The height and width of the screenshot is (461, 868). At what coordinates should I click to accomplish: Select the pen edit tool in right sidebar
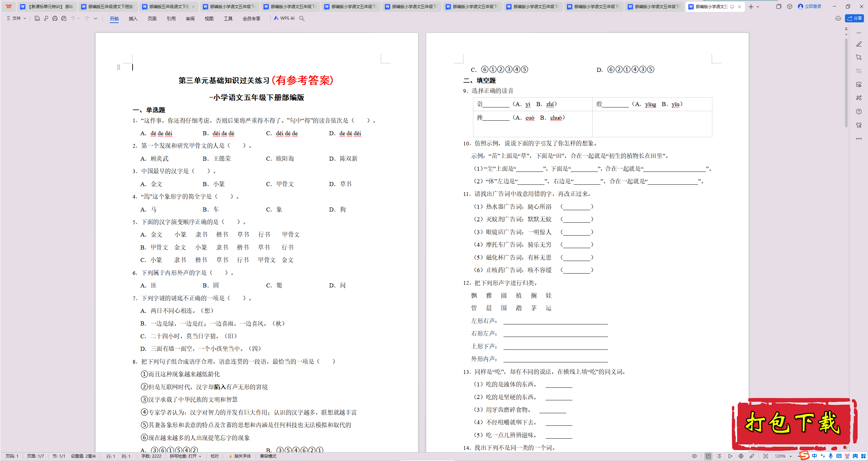click(859, 44)
